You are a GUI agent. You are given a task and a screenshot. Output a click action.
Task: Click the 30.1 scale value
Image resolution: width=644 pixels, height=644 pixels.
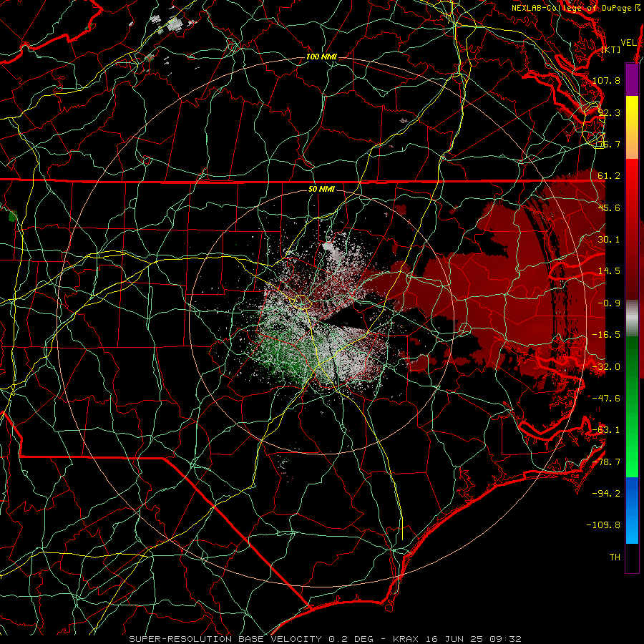[609, 240]
